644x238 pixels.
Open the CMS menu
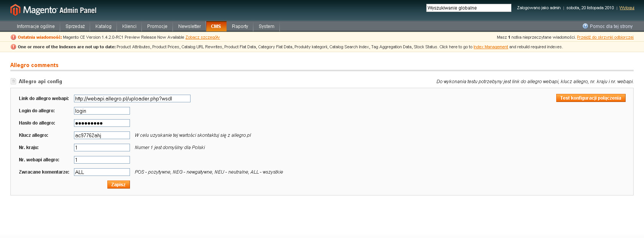216,26
